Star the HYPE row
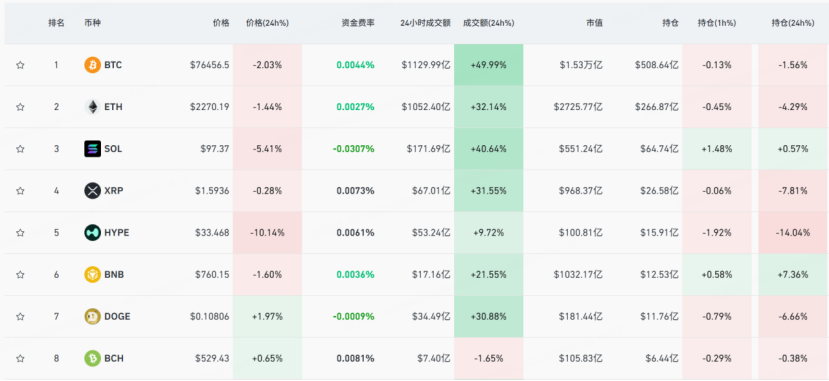 [x=20, y=233]
